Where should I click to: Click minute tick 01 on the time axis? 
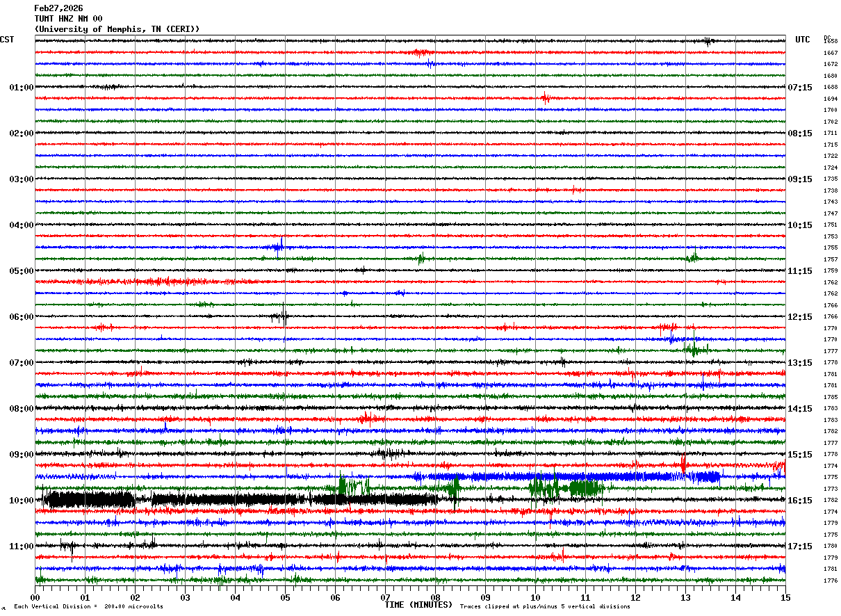(x=85, y=597)
